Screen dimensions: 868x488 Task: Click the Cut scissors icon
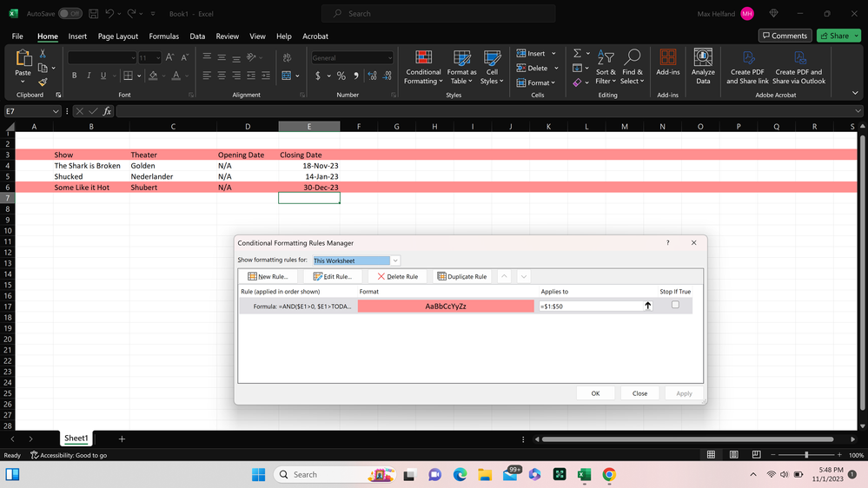(43, 54)
